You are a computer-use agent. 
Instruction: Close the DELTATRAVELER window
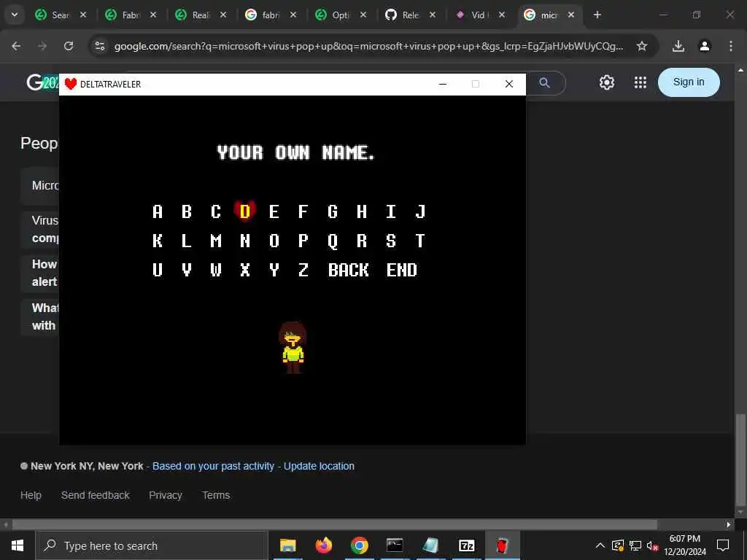point(508,84)
